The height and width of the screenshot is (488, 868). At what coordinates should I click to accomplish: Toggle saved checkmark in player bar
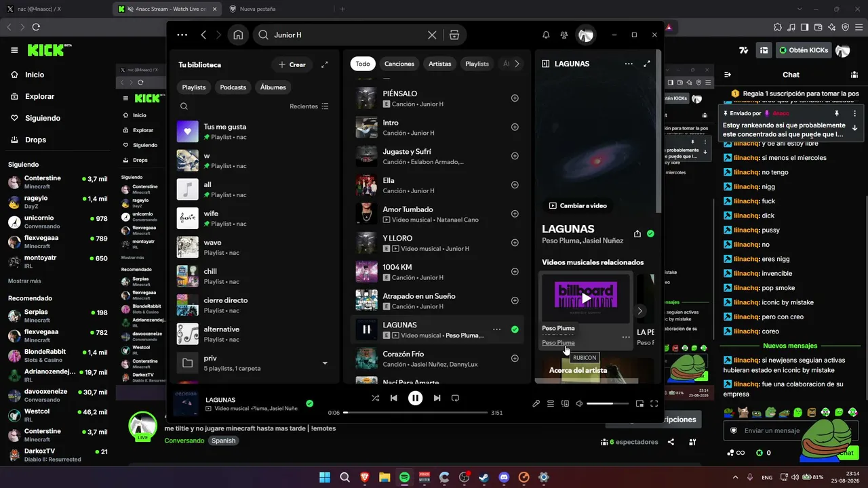point(309,403)
